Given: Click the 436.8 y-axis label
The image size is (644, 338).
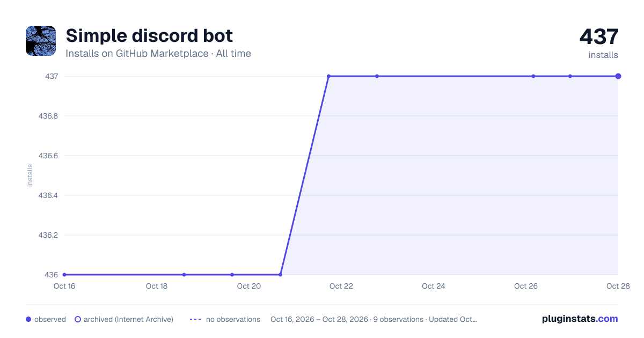Looking at the screenshot, I should [x=48, y=116].
